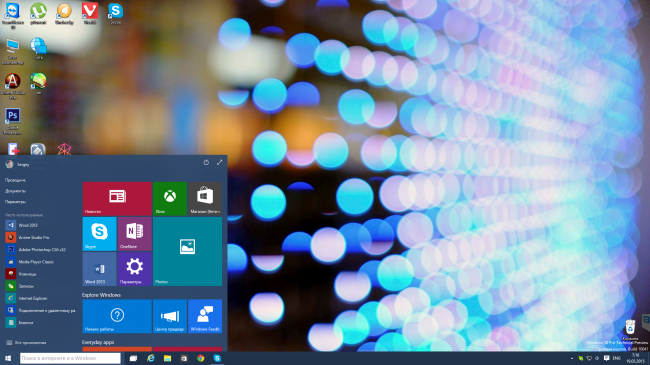Open the Store tile
The height and width of the screenshot is (365, 650).
205,198
